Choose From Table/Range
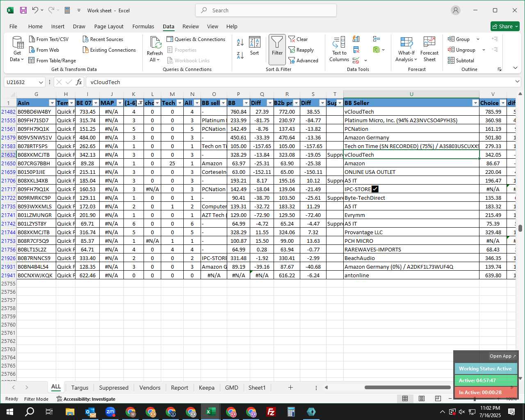This screenshot has height=420, width=525. click(x=52, y=60)
